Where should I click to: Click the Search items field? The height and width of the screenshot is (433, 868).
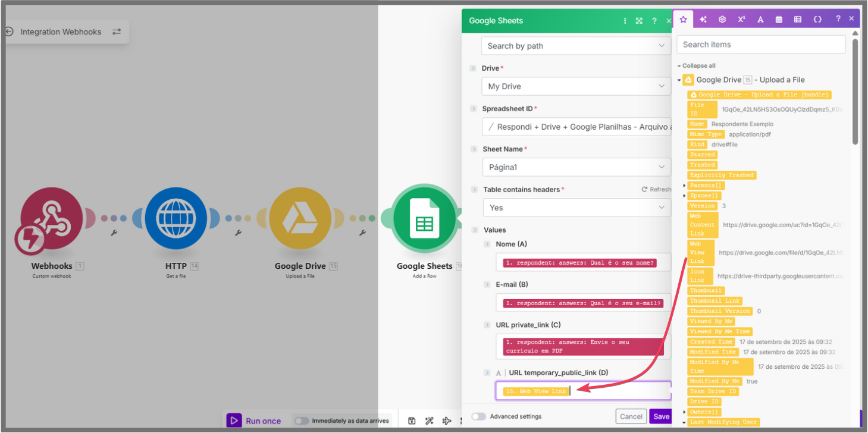[761, 45]
